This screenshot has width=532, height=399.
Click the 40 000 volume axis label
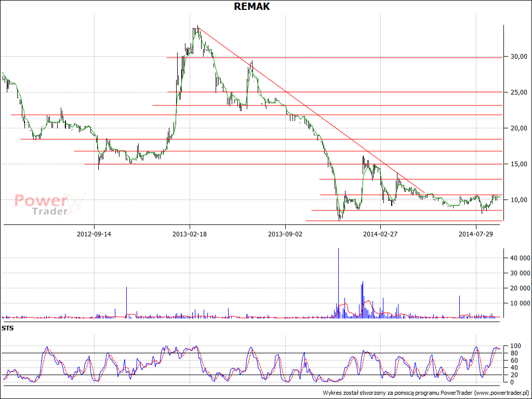[x=520, y=258]
